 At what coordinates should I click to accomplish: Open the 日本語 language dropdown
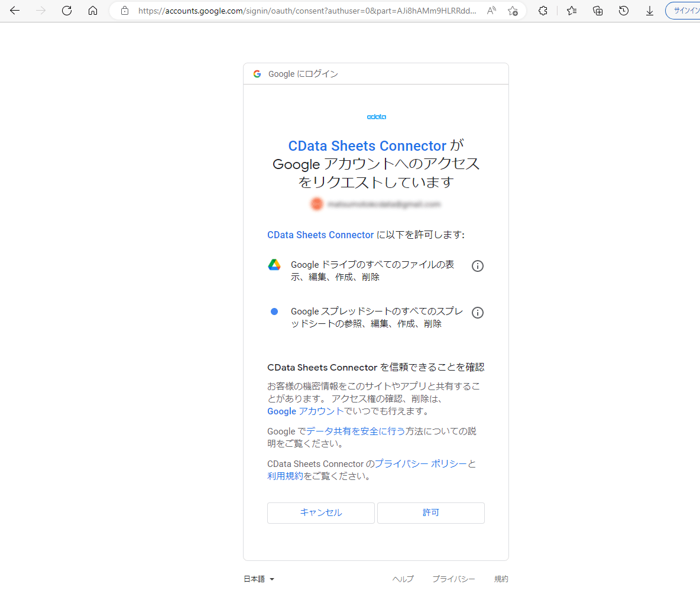point(259,579)
